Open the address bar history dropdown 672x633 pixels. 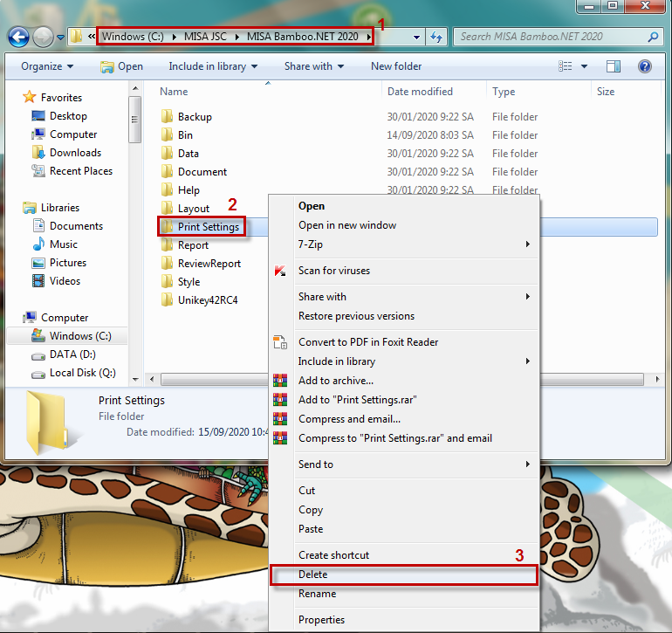tap(416, 38)
